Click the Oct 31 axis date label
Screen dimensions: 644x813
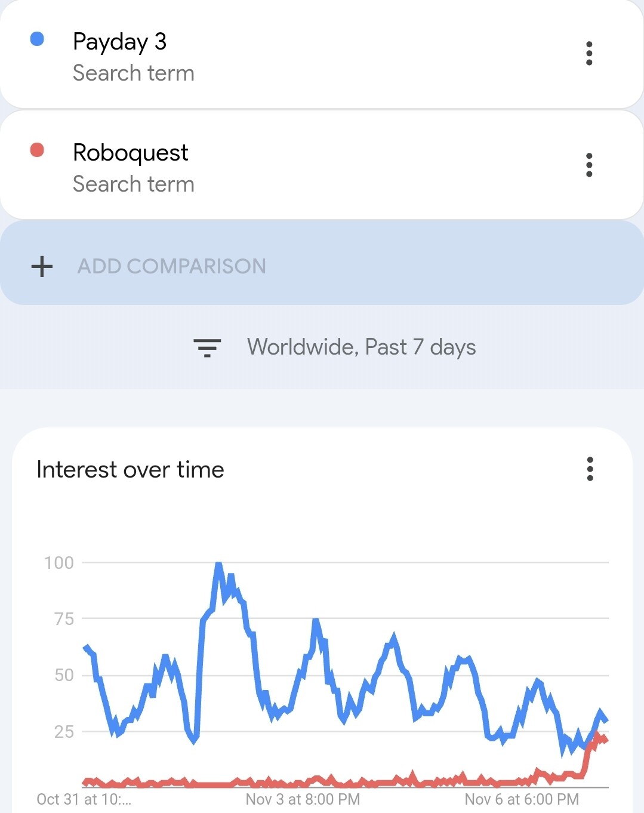(x=84, y=799)
